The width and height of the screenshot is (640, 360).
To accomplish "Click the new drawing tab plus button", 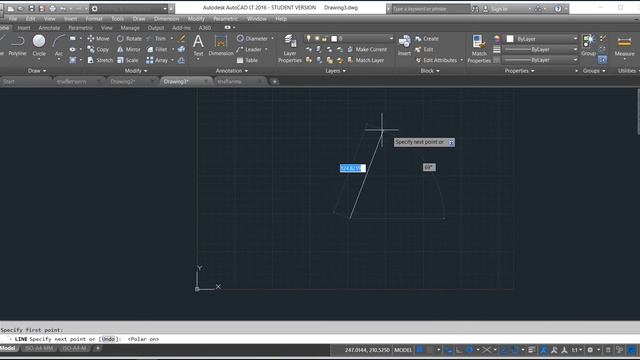I will 274,82.
